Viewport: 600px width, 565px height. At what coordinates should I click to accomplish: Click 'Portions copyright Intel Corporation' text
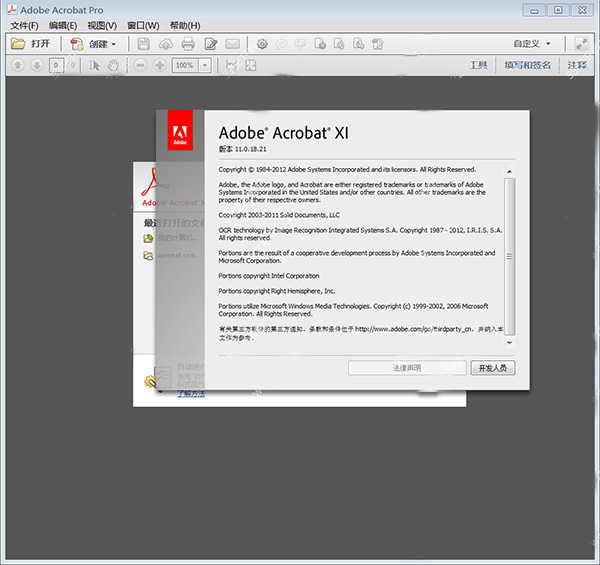(x=269, y=276)
